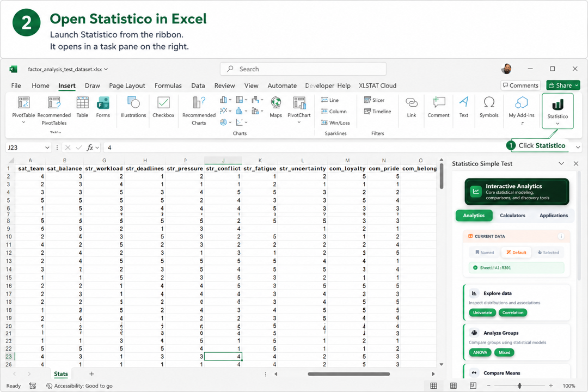Open the Share dropdown arrow

click(x=577, y=85)
